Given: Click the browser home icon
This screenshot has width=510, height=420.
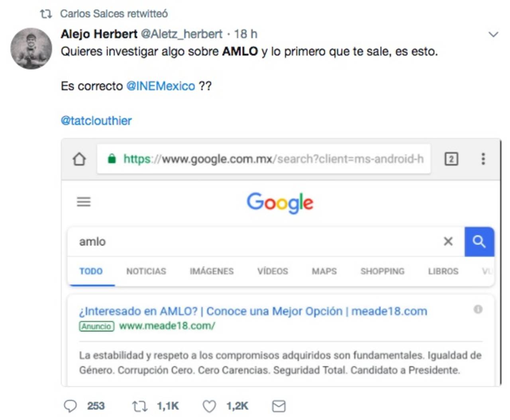Looking at the screenshot, I should [79, 159].
